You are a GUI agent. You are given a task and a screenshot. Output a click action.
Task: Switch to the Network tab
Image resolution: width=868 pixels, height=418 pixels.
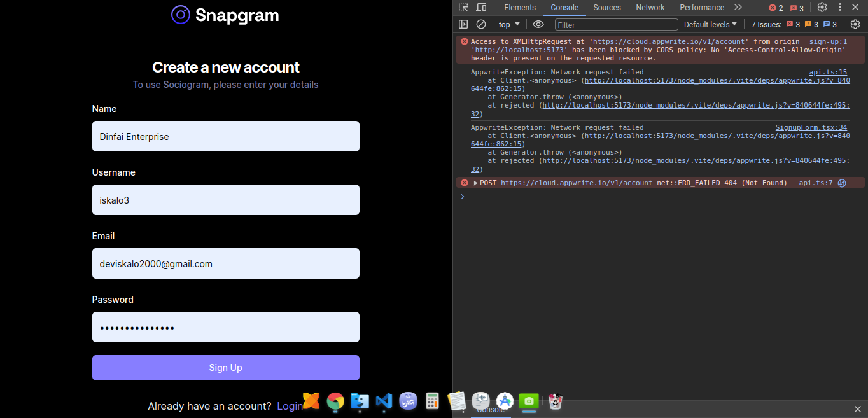tap(650, 7)
